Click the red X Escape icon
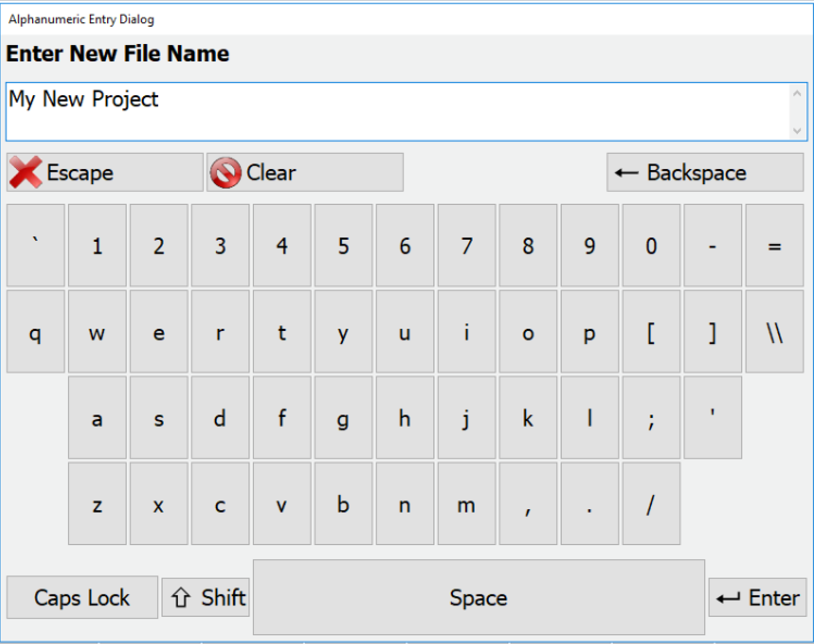 coord(24,172)
